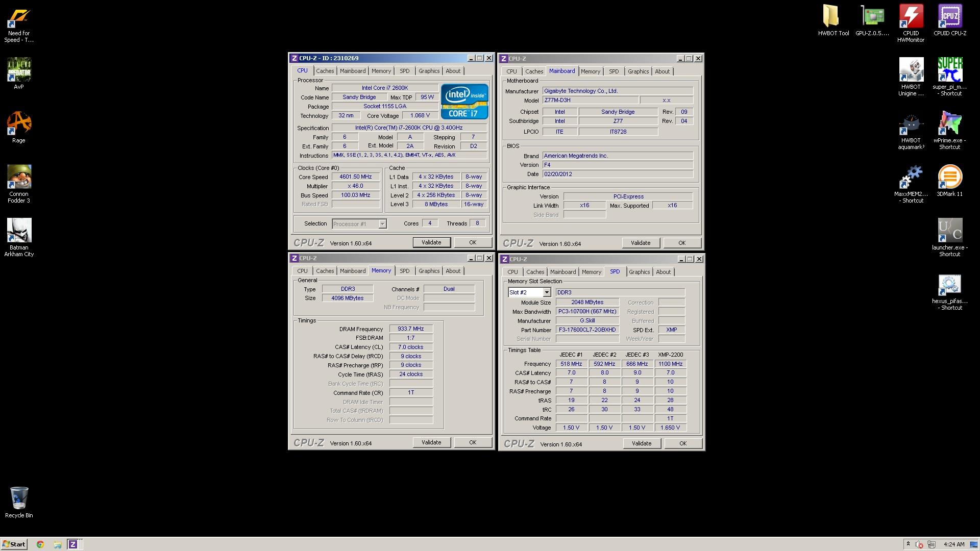The image size is (980, 551).
Task: Launch GPU-Z desktop icon
Action: [x=872, y=20]
